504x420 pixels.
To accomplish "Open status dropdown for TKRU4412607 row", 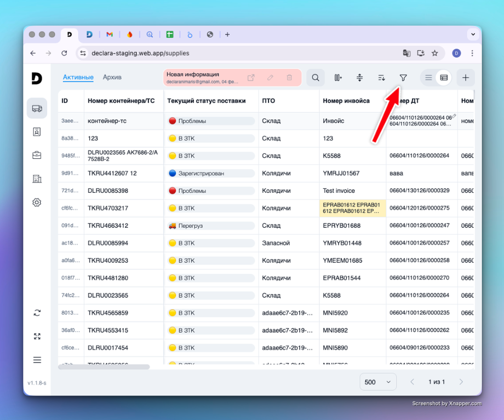I will tap(211, 174).
